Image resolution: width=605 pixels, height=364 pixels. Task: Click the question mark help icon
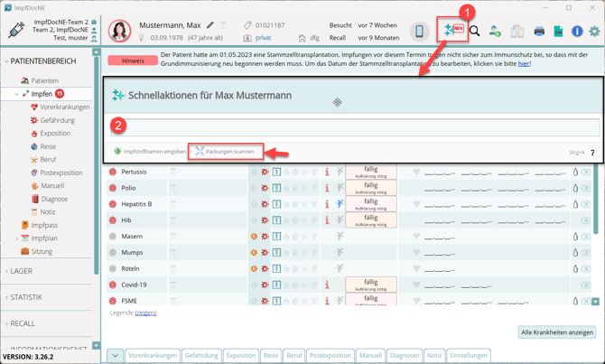pos(592,153)
